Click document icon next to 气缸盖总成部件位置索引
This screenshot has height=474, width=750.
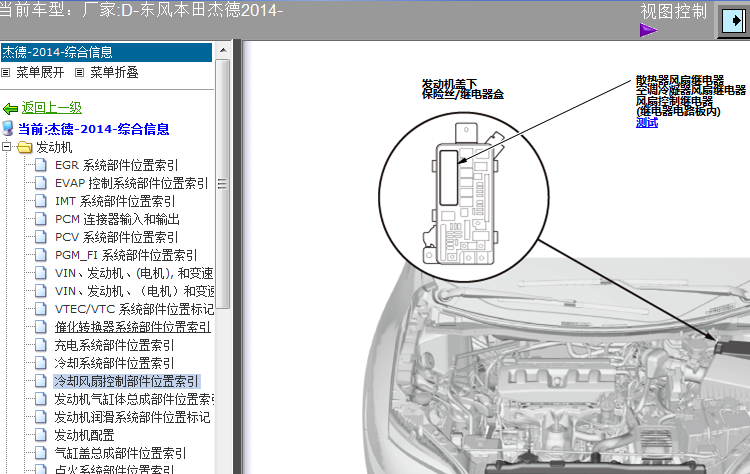click(41, 453)
